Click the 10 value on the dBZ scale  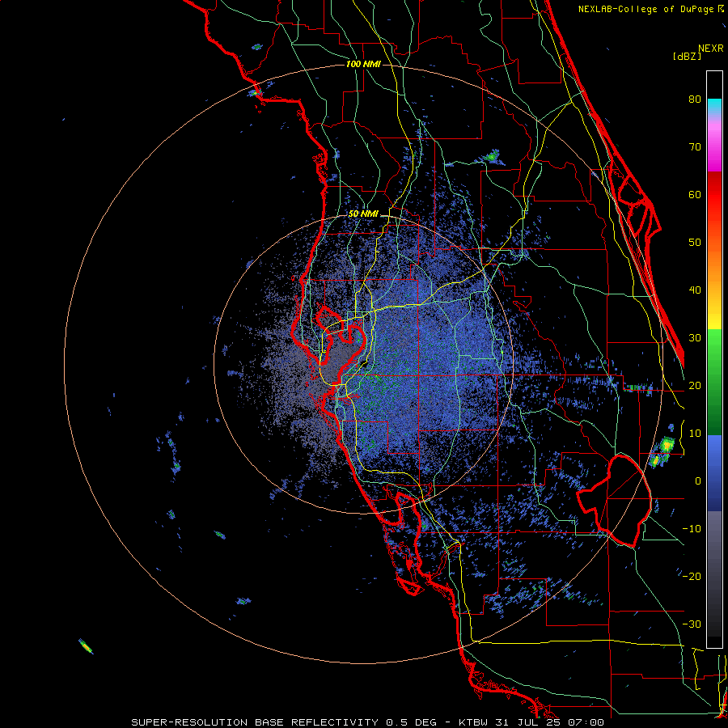point(695,434)
